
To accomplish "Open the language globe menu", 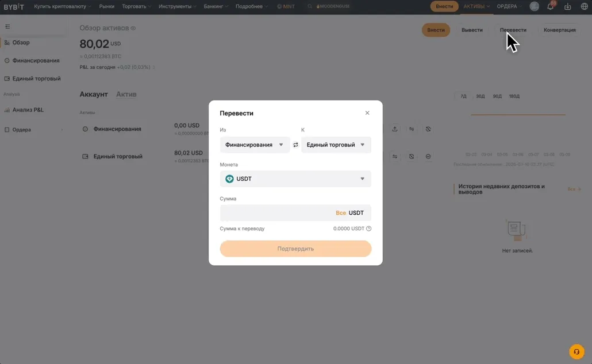I will pos(585,7).
